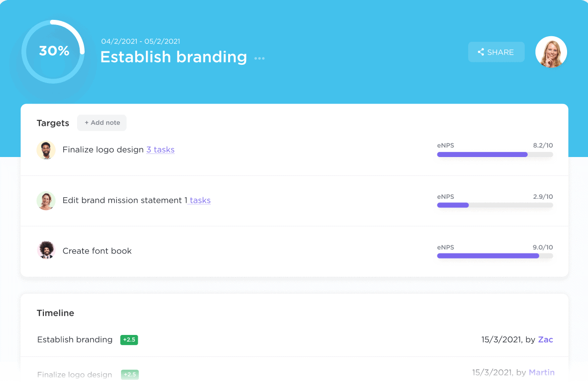Screen dimensions: 588x390
Task: Click the +2.5 badge beside Finalize logo design
Action: coord(130,375)
